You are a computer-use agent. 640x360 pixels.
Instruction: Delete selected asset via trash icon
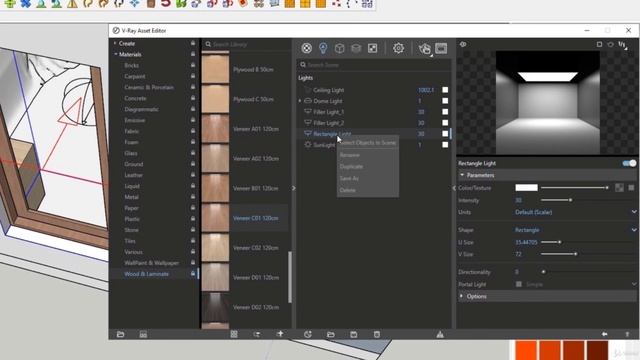(377, 334)
